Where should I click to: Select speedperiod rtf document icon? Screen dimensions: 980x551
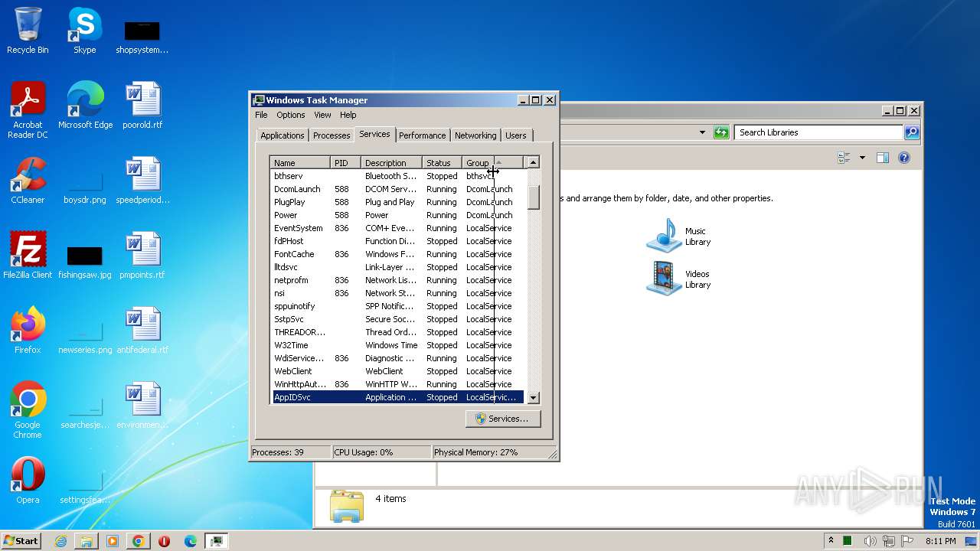[142, 181]
